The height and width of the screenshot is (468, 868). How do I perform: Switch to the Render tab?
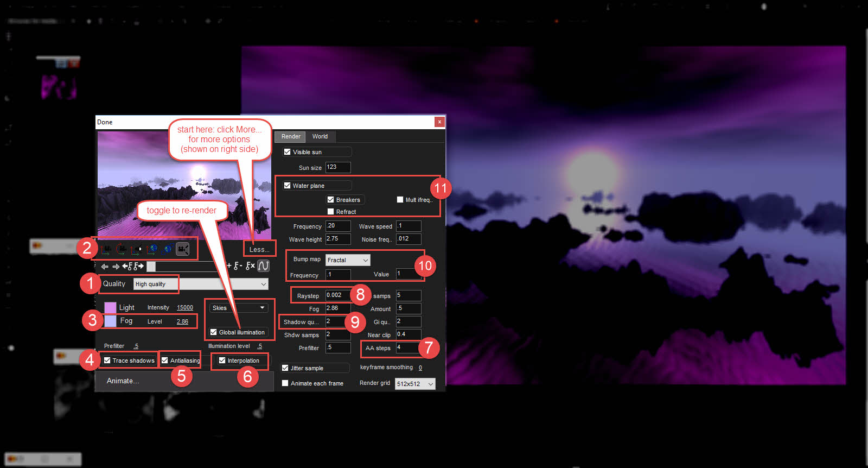(291, 136)
